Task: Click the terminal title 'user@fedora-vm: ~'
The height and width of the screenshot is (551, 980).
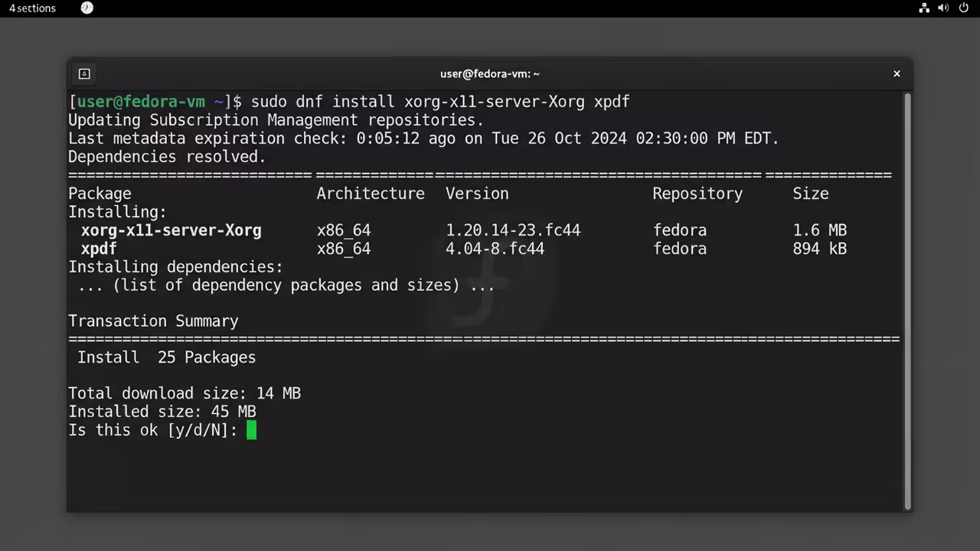Action: pyautogui.click(x=490, y=73)
